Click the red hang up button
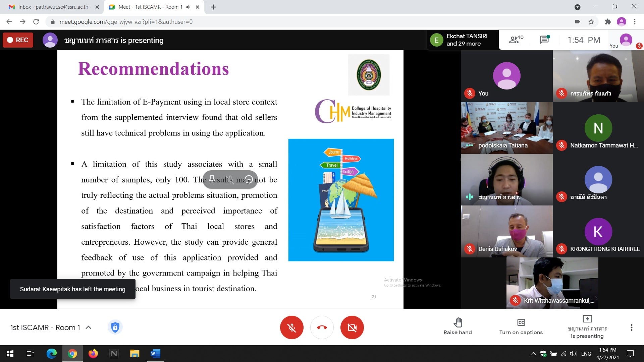Screen dimensions: 644x362 pos(322,327)
